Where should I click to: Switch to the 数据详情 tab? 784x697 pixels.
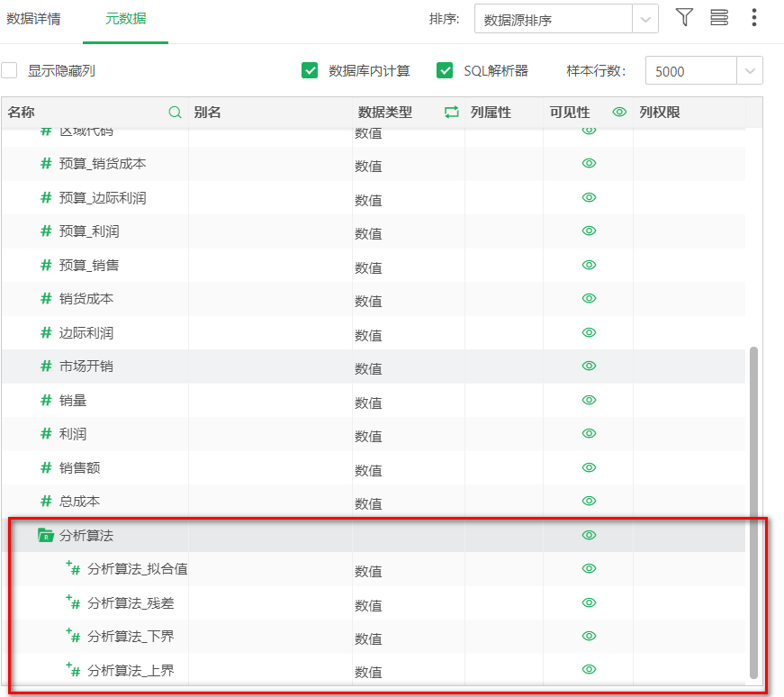(33, 19)
